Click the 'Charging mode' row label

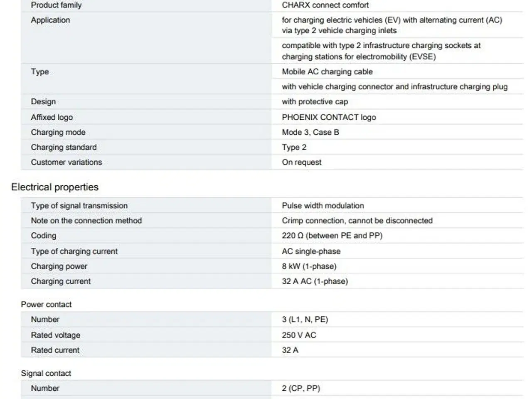click(58, 132)
